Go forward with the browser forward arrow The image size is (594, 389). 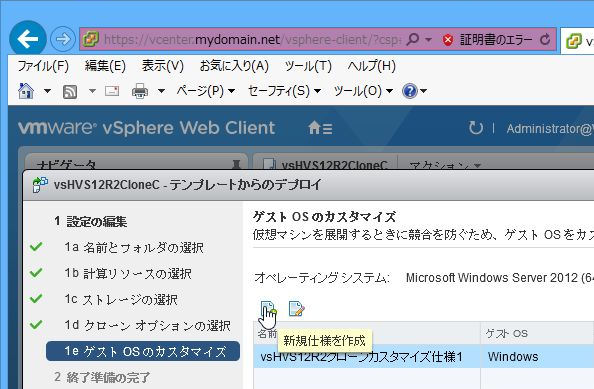pos(63,39)
